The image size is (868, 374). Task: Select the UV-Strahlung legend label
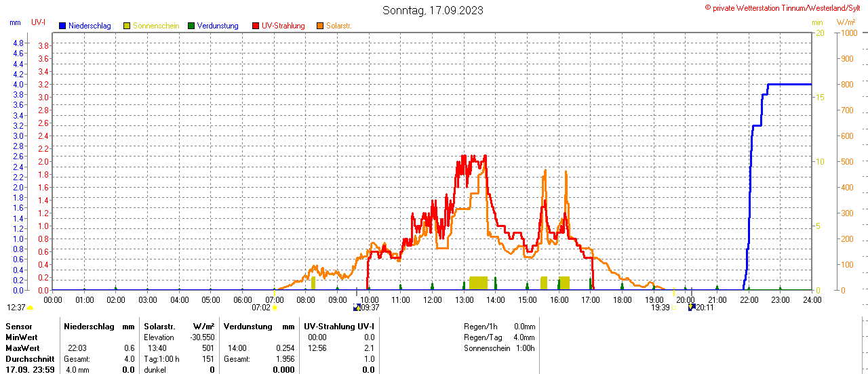283,26
